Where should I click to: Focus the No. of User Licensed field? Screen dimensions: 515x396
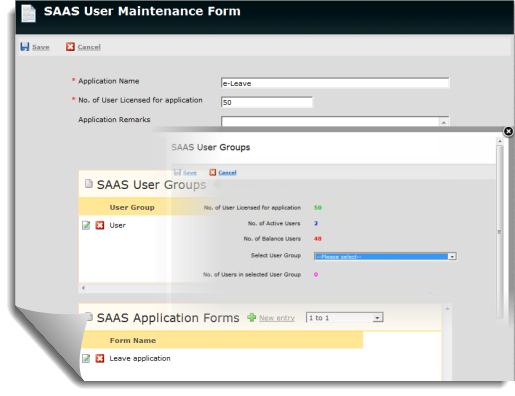point(267,102)
